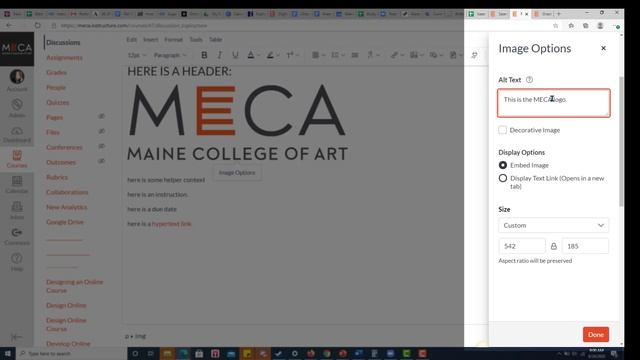Viewport: 640px width, 360px height.
Task: Click the hidden eye icon beside Pages
Action: [x=102, y=116]
